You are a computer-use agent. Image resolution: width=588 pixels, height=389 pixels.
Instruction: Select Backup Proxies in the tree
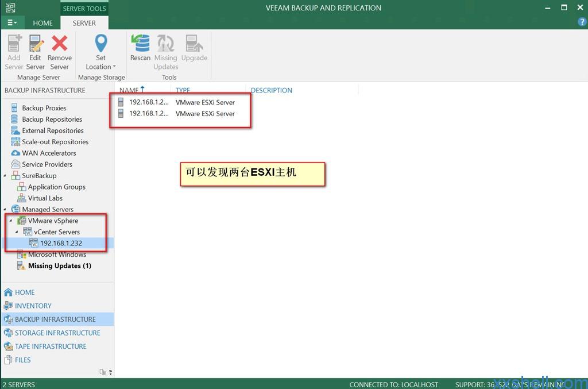[44, 108]
